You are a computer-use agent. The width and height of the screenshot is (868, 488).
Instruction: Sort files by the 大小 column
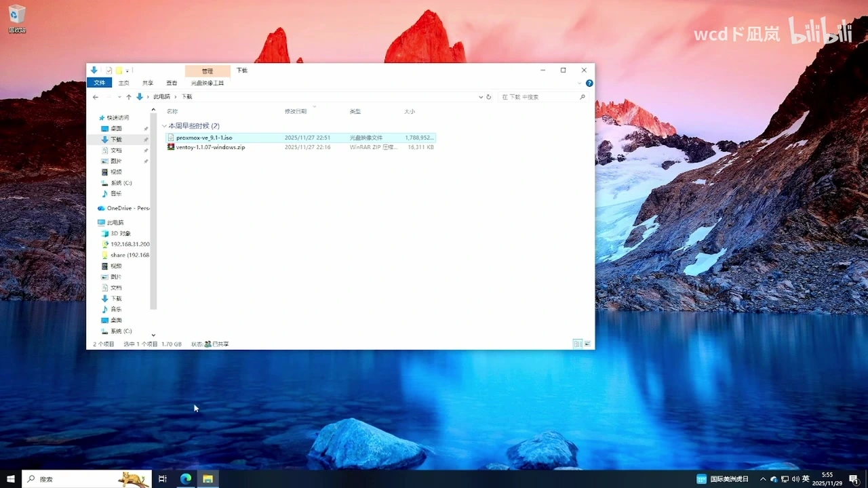point(410,111)
